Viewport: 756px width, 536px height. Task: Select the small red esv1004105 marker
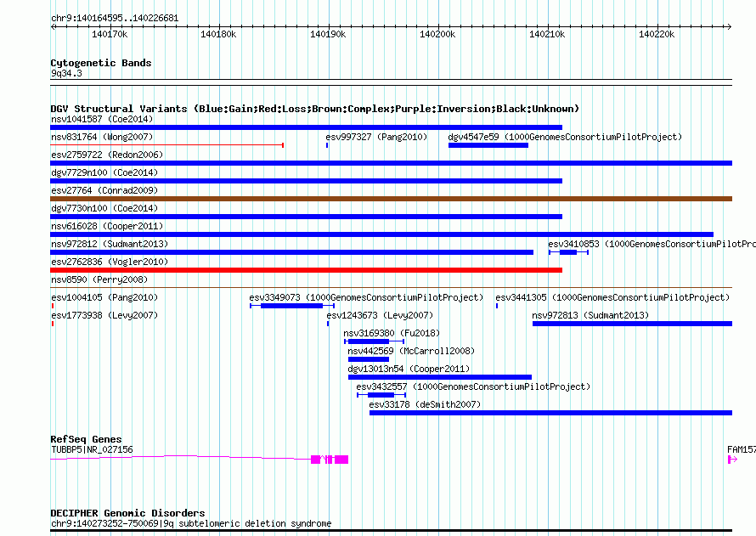[x=53, y=306]
